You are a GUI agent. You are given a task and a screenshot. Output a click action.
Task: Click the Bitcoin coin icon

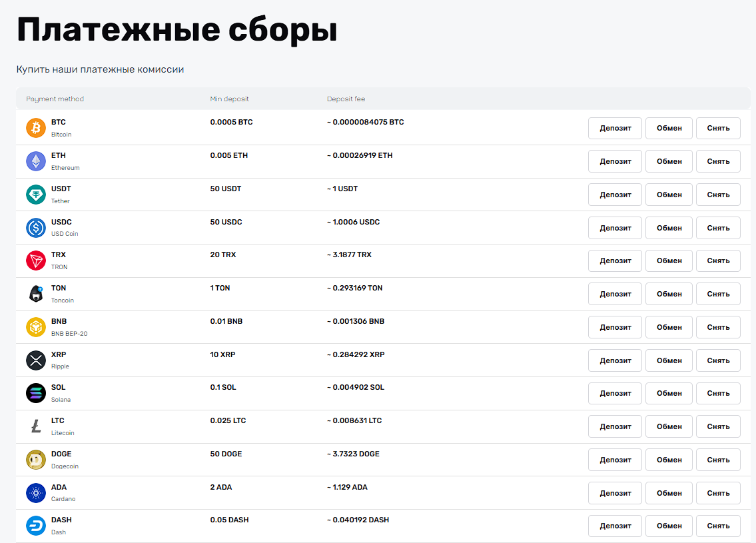click(x=36, y=128)
